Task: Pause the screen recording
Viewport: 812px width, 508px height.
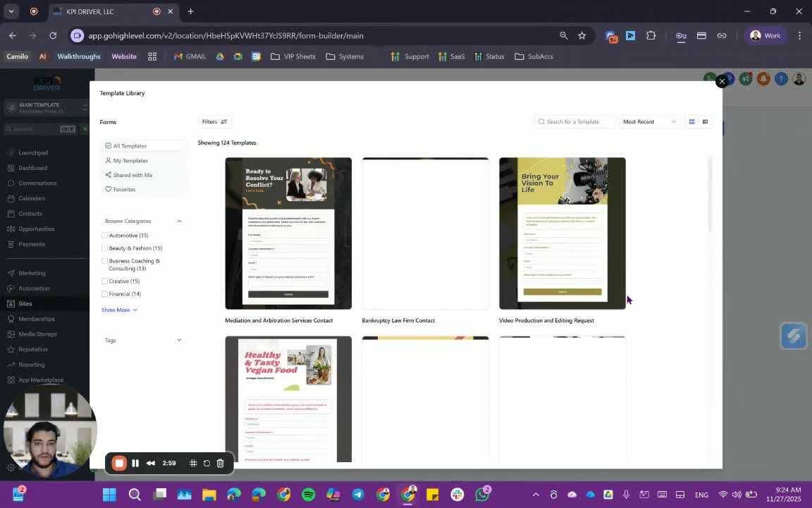Action: (135, 464)
